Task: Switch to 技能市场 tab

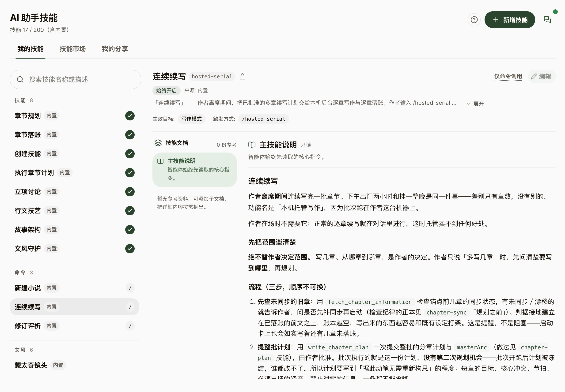Action: 72,49
